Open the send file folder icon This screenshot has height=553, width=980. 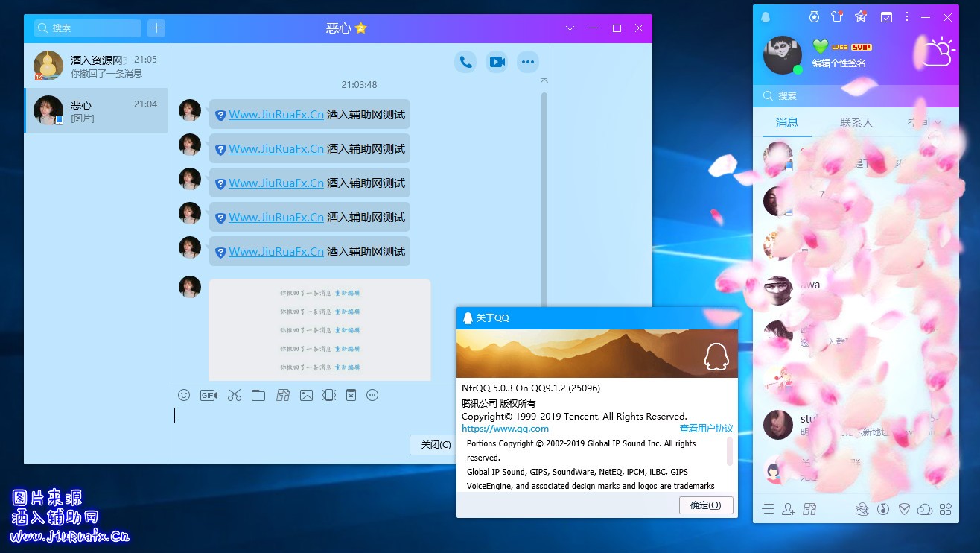coord(258,395)
